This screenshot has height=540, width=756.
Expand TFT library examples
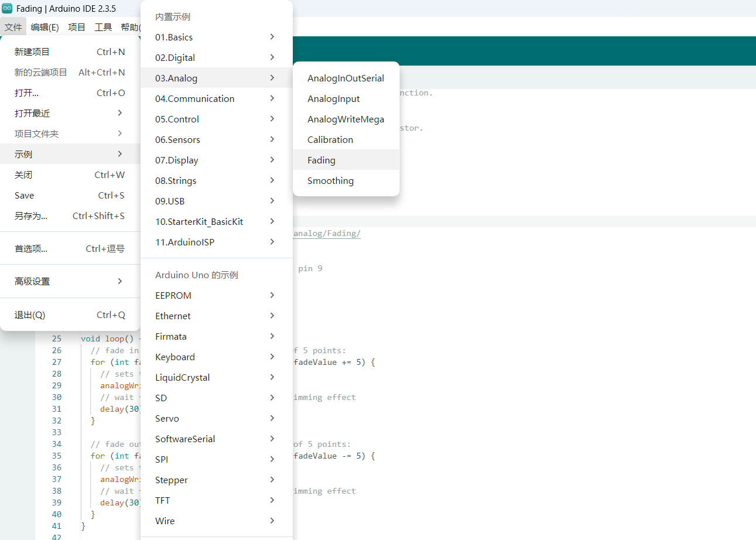(217, 500)
